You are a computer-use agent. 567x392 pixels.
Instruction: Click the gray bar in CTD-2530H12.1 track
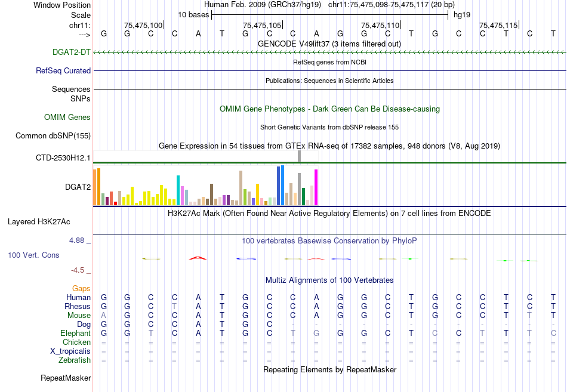pyautogui.click(x=300, y=156)
